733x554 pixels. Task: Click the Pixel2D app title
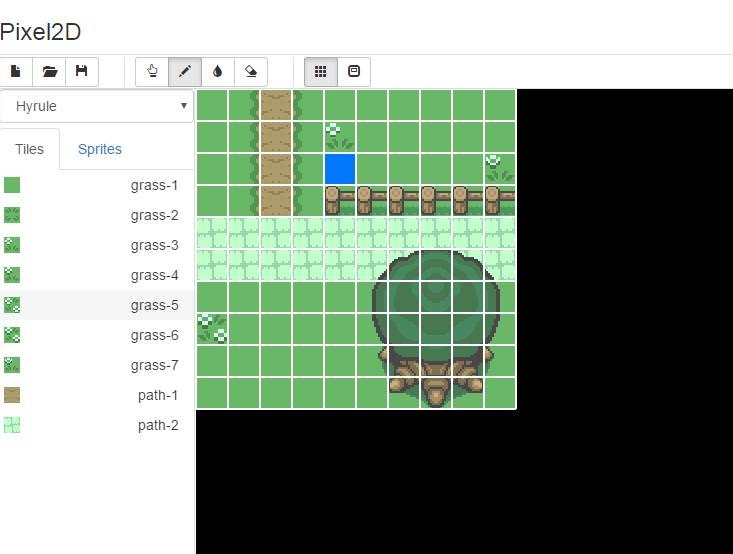pos(41,32)
